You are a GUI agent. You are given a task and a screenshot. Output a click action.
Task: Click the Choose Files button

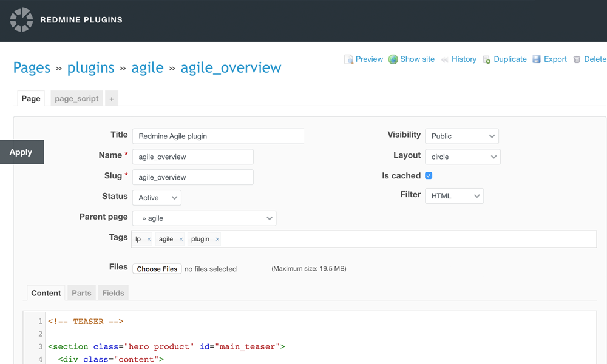[157, 269]
